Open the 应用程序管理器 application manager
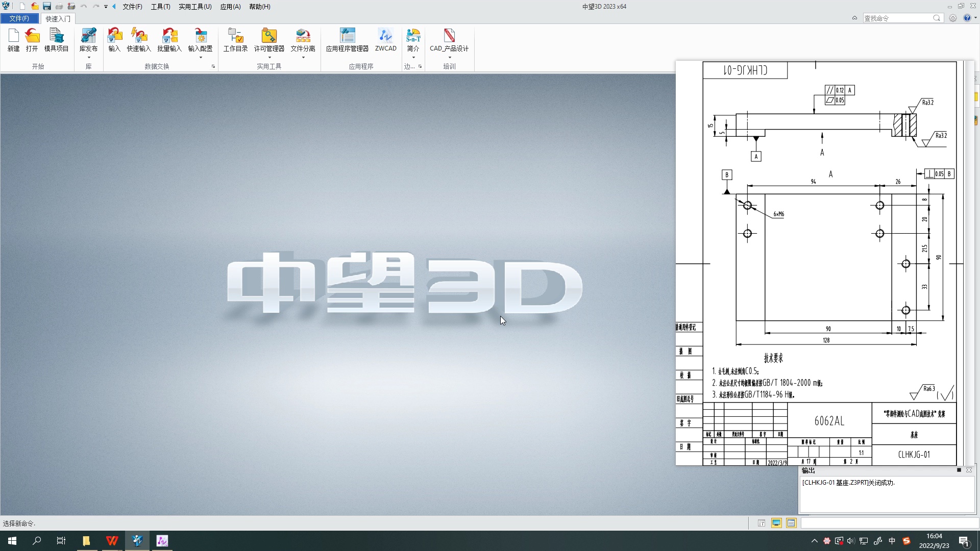Screen dimensions: 980x551 click(x=347, y=40)
